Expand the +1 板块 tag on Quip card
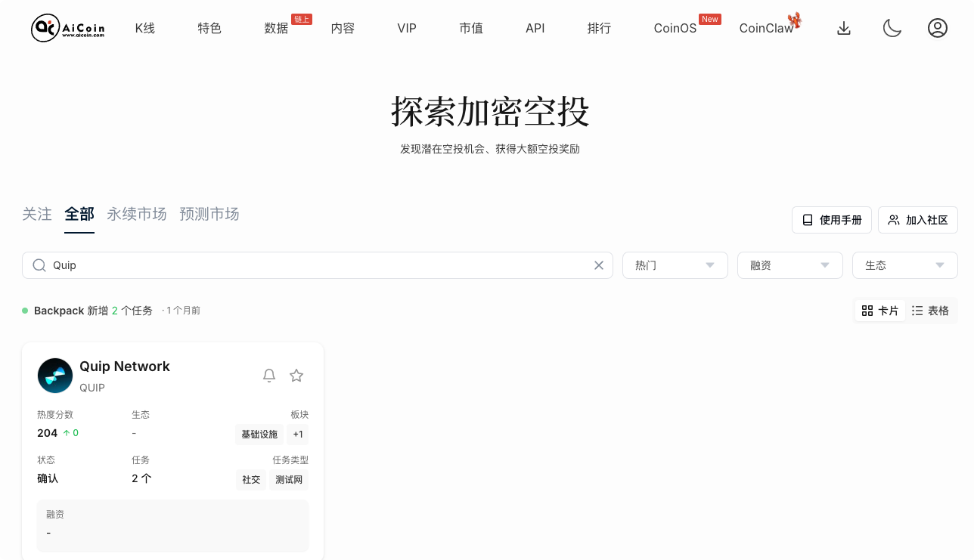This screenshot has width=974, height=560. (297, 434)
